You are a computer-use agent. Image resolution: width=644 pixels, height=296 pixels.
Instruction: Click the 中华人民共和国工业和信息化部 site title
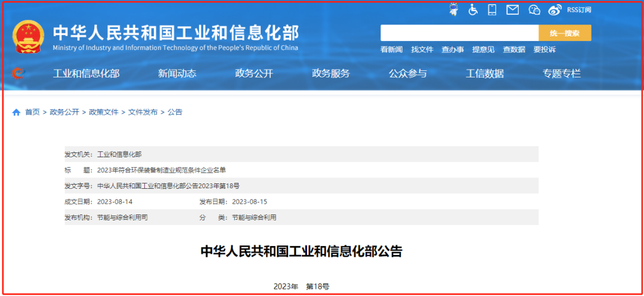click(176, 33)
